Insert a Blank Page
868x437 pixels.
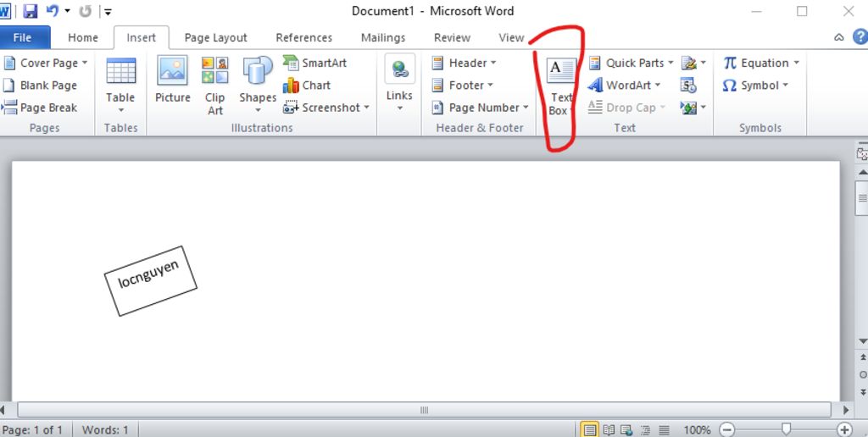(40, 86)
